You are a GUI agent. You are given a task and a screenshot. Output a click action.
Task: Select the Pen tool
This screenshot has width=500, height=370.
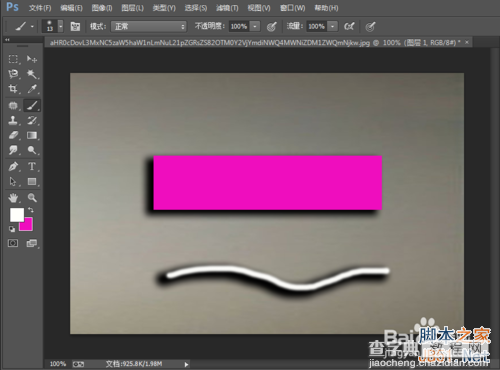click(x=13, y=166)
